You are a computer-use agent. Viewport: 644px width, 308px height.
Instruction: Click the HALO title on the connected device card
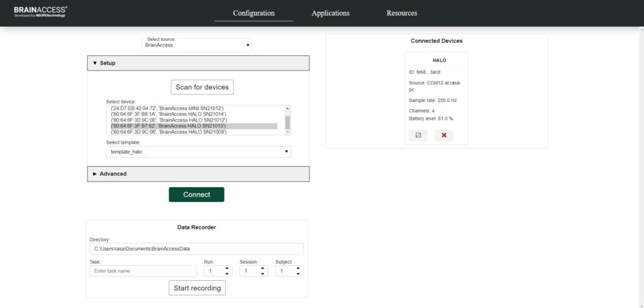(440, 60)
